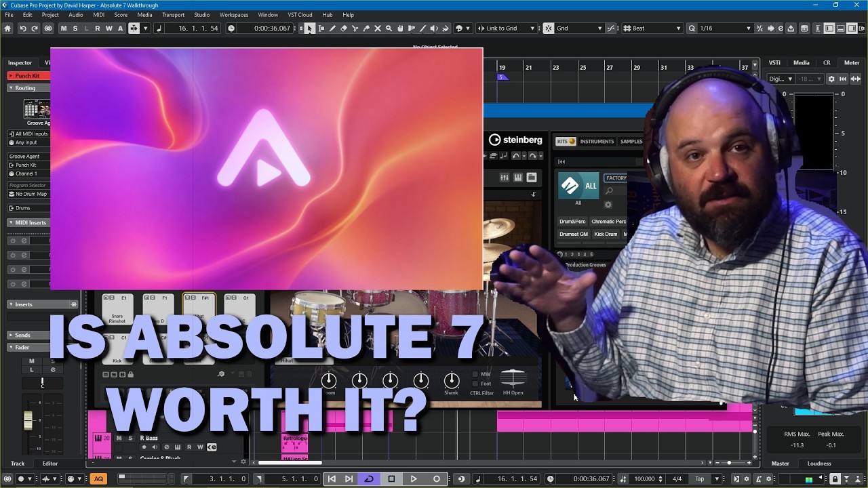The height and width of the screenshot is (488, 868).
Task: Toggle the global Solo S state button
Action: tap(75, 28)
